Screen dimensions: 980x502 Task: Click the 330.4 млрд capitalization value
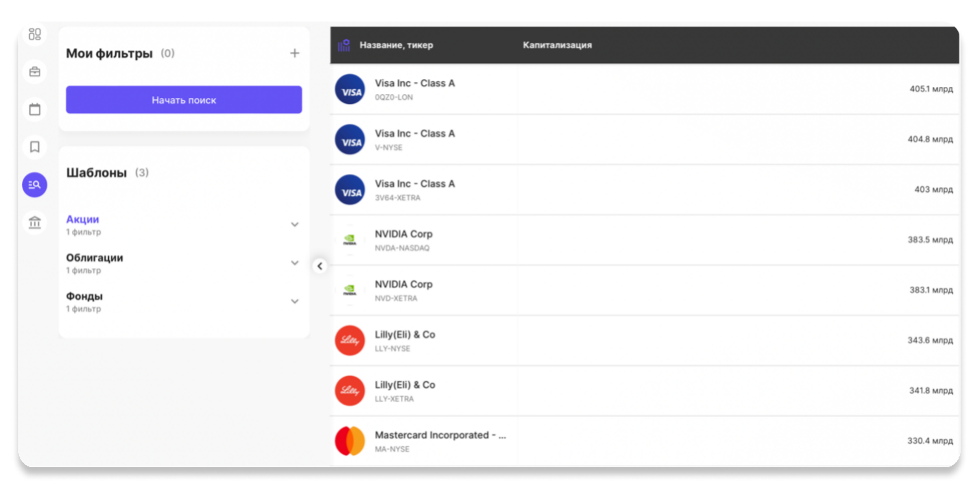[930, 441]
